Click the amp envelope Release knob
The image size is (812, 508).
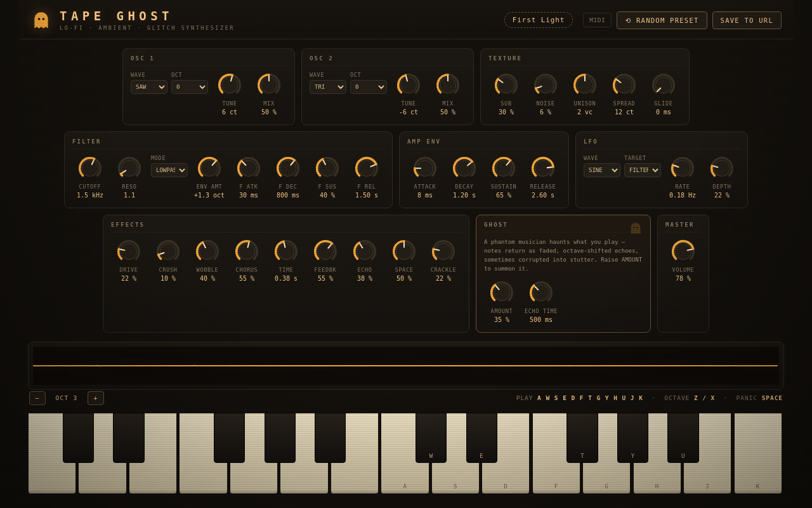[543, 168]
